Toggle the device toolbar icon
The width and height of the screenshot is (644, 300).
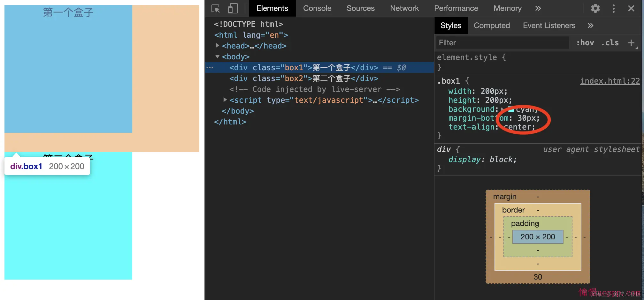click(233, 8)
